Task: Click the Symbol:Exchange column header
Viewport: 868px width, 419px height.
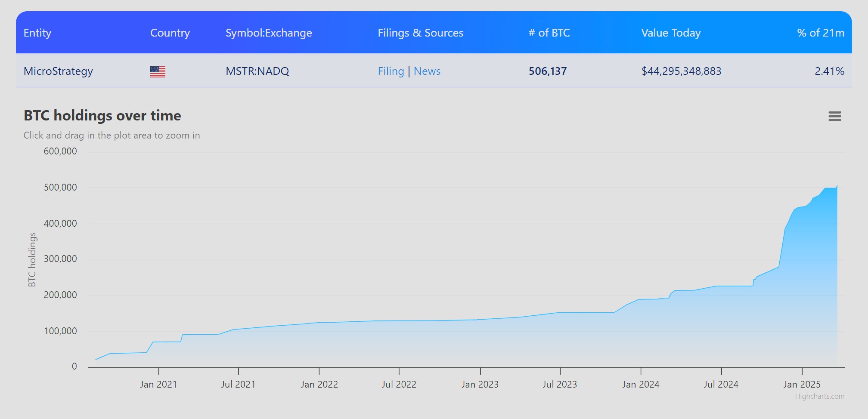Action: click(269, 33)
